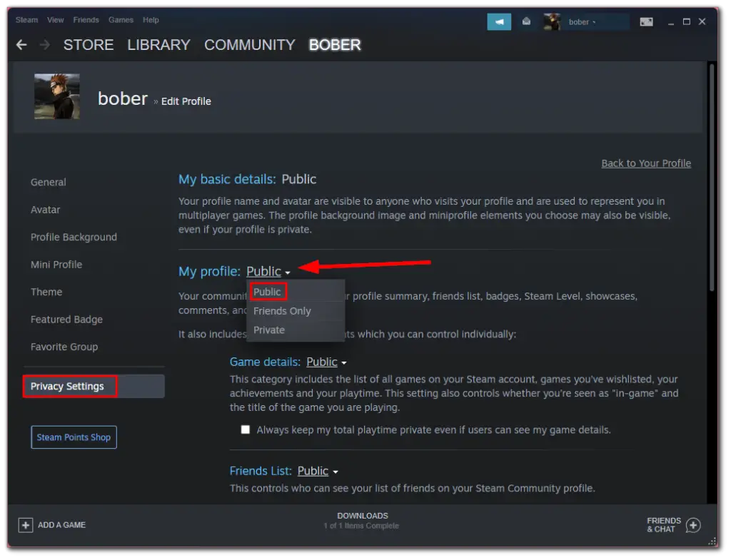
Task: Check download progress in the status bar
Action: point(363,520)
